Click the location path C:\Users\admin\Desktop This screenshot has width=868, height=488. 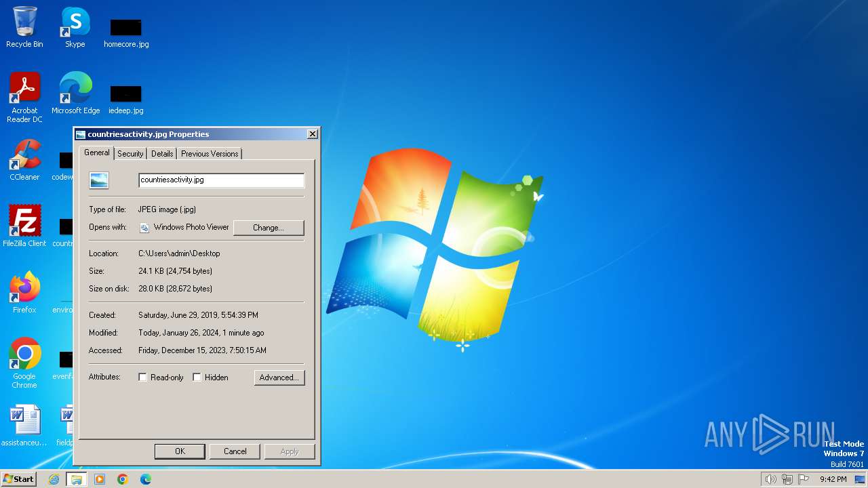point(179,253)
